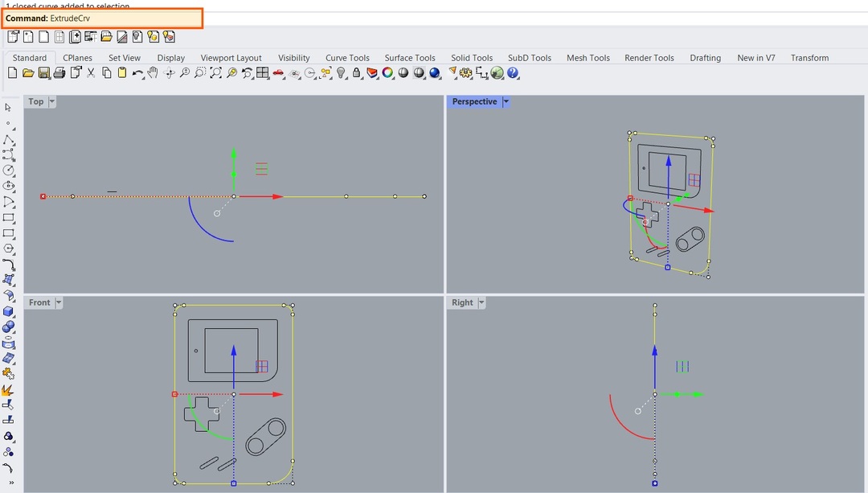Select the Arc tool in left sidebar
868x493 pixels.
8,202
